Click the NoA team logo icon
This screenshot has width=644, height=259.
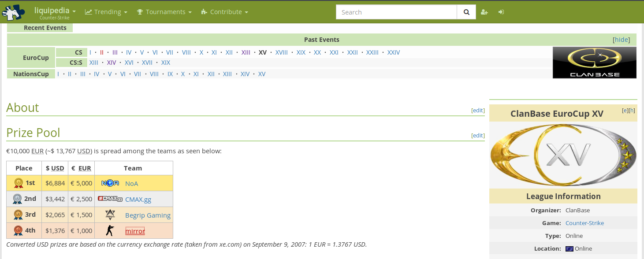coord(110,183)
